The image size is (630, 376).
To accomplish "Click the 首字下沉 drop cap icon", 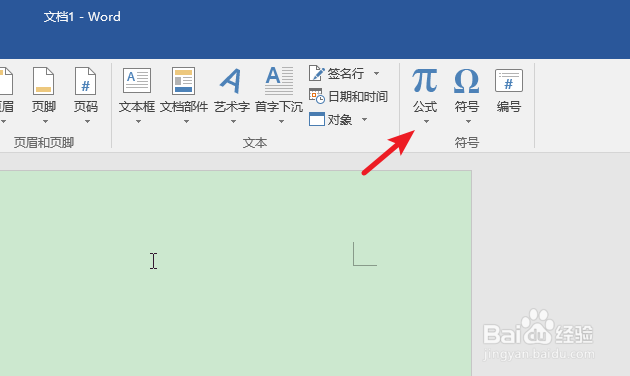I will point(279,81).
